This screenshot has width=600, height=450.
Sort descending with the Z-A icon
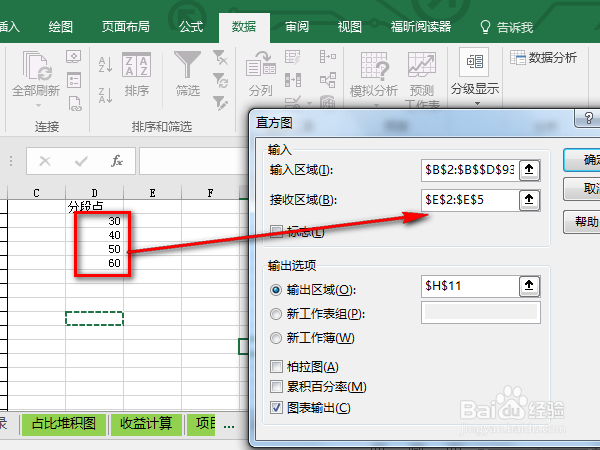tap(105, 95)
